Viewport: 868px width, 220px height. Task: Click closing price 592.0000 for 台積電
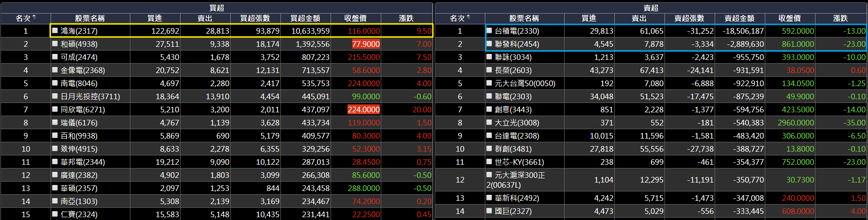pos(798,31)
